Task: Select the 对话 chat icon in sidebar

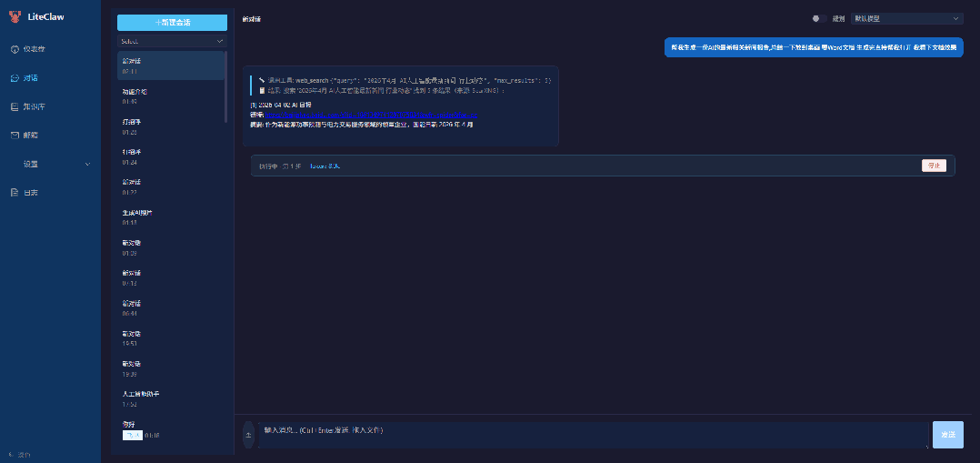Action: (x=15, y=77)
